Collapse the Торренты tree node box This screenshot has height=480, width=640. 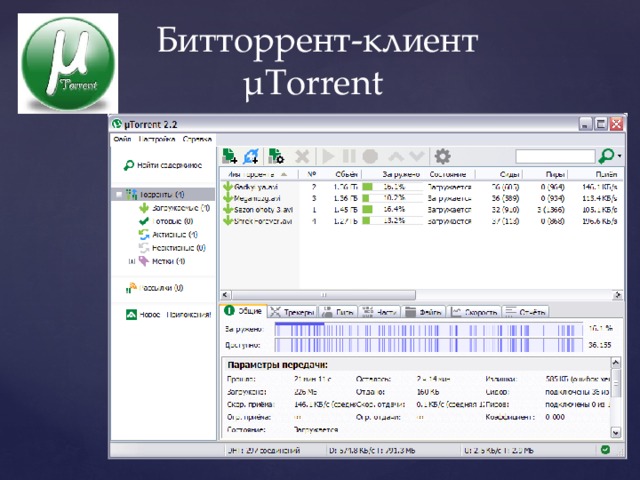point(119,195)
